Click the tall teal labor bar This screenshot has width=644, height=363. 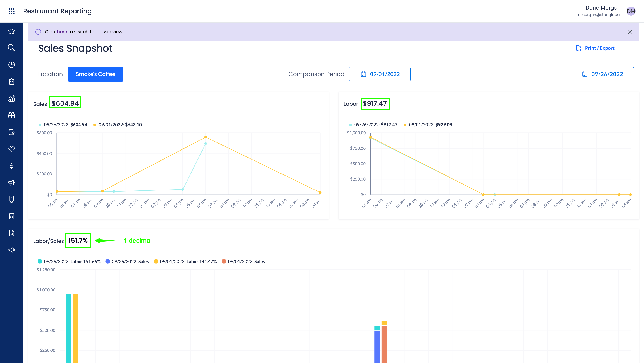[68, 328]
